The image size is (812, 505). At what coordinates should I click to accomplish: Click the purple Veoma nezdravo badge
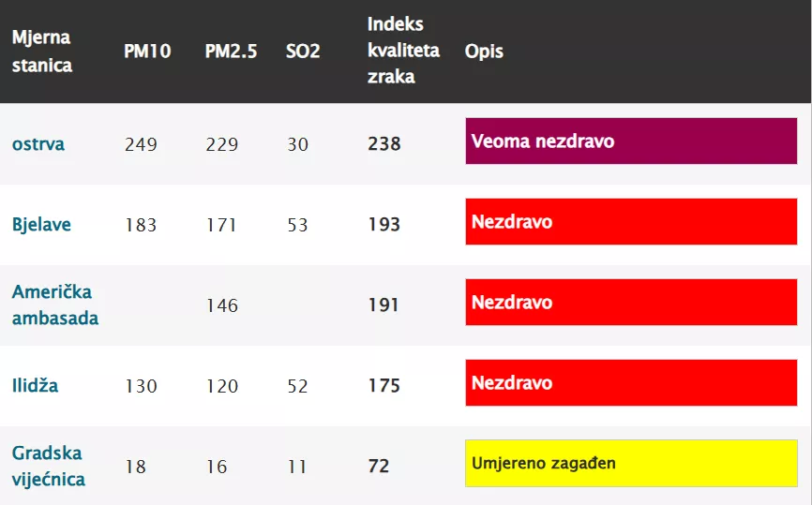[631, 141]
